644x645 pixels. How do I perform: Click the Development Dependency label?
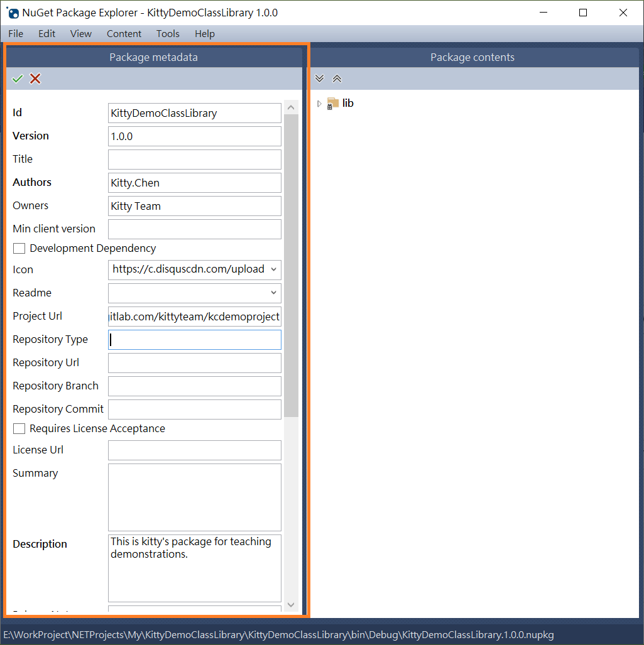tap(92, 249)
